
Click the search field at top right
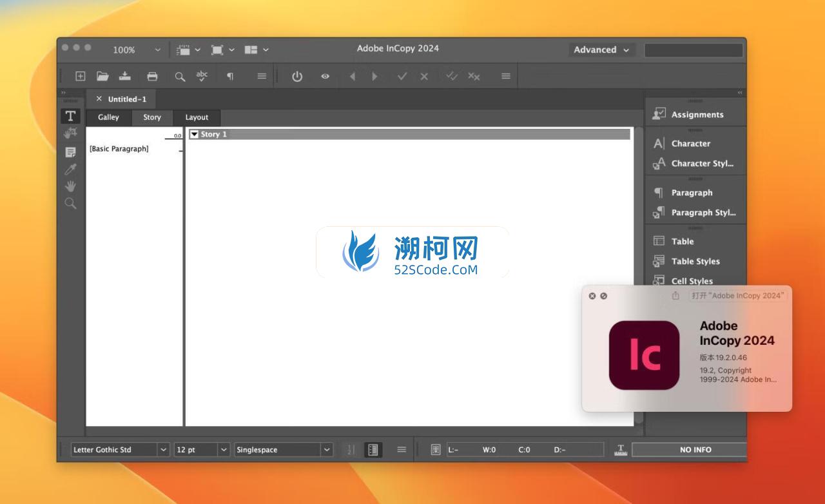click(694, 50)
